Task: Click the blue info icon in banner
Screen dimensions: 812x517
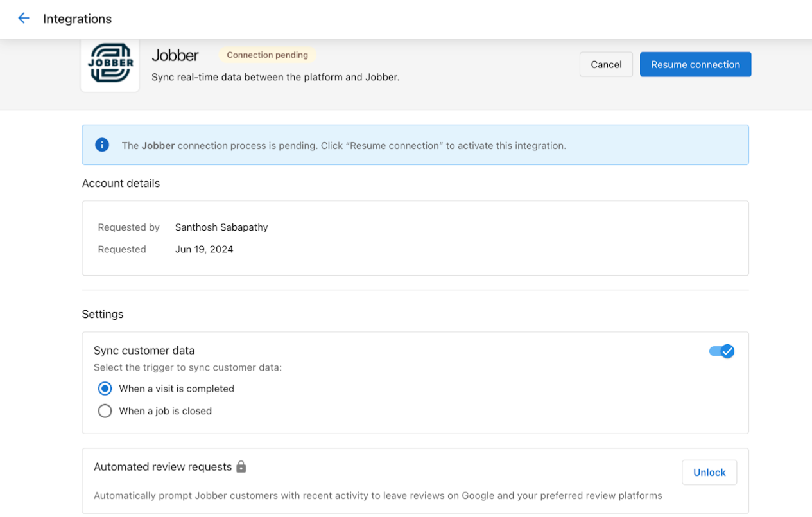Action: point(102,145)
